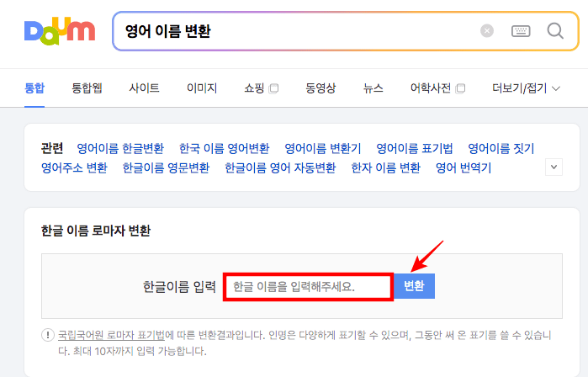This screenshot has width=588, height=377.
Task: Open related search 한글이름 영어 자동변환
Action: [x=280, y=167]
